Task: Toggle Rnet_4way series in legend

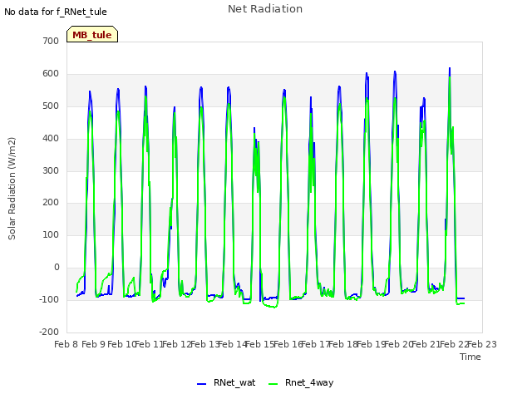Action: 309,382
